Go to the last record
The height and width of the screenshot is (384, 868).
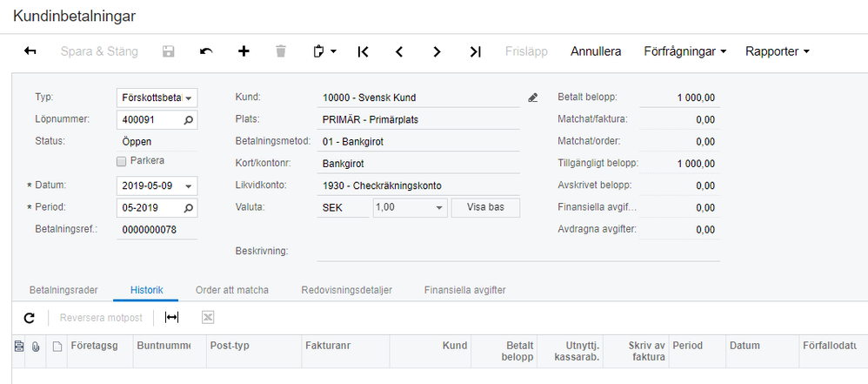[x=475, y=51]
